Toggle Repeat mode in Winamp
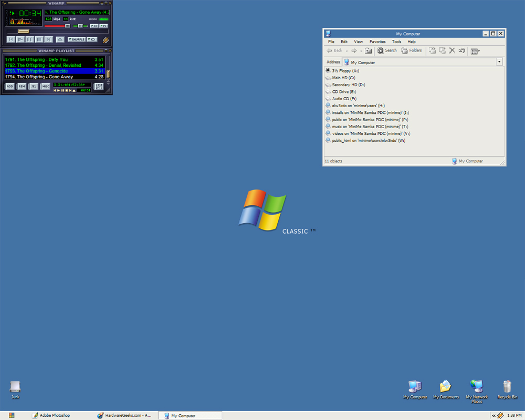 [x=92, y=39]
